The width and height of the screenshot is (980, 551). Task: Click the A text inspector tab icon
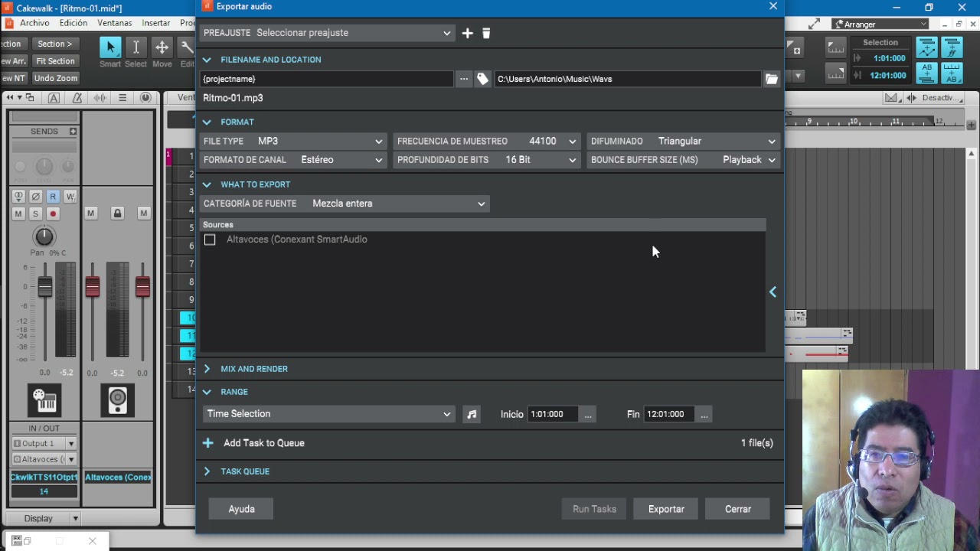54,98
